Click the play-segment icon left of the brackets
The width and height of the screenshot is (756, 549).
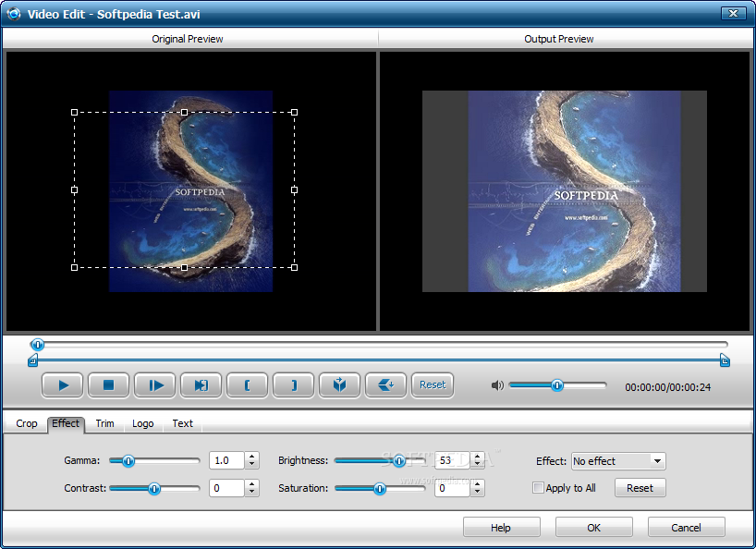tap(201, 385)
